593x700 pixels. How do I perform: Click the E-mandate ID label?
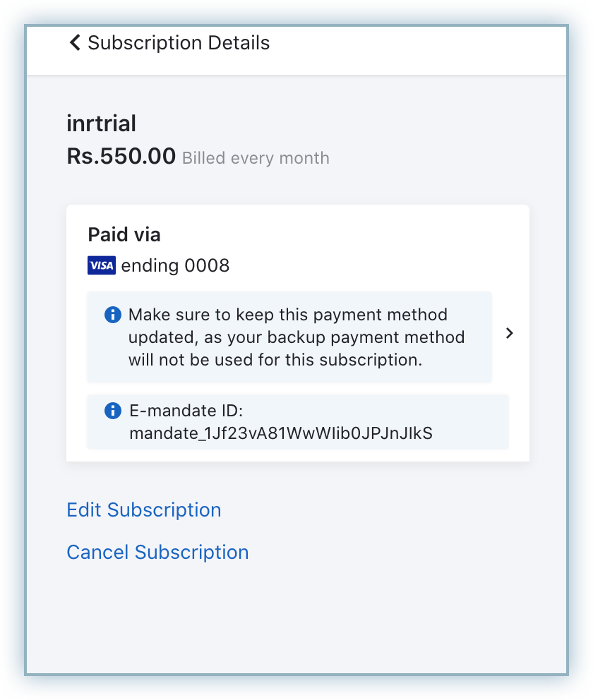tap(186, 411)
